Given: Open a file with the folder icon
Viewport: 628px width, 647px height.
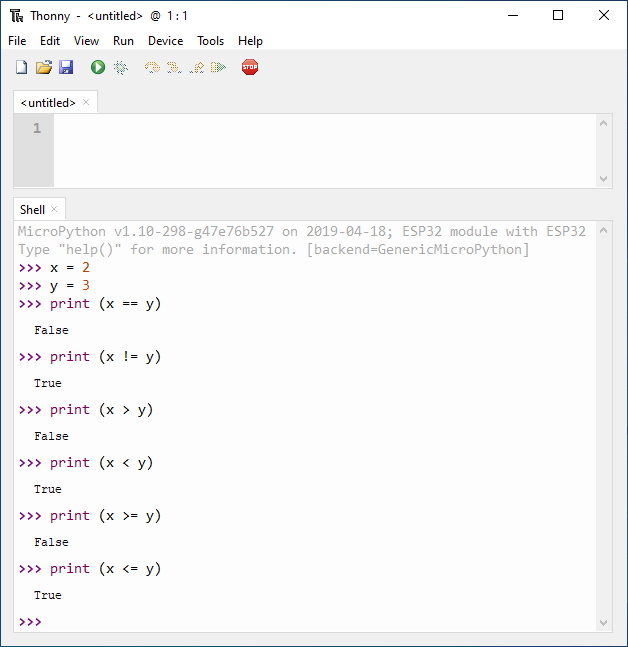Looking at the screenshot, I should tap(44, 67).
